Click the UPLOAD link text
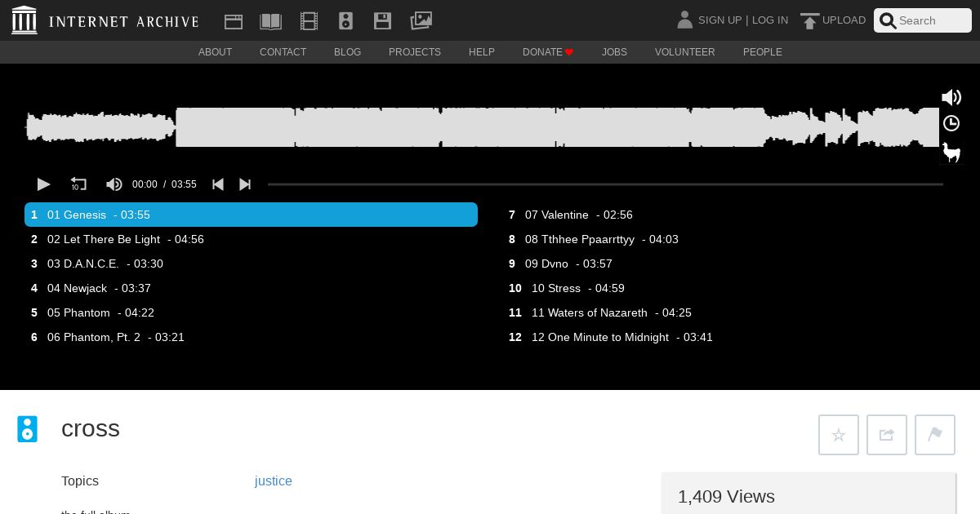 [x=844, y=20]
